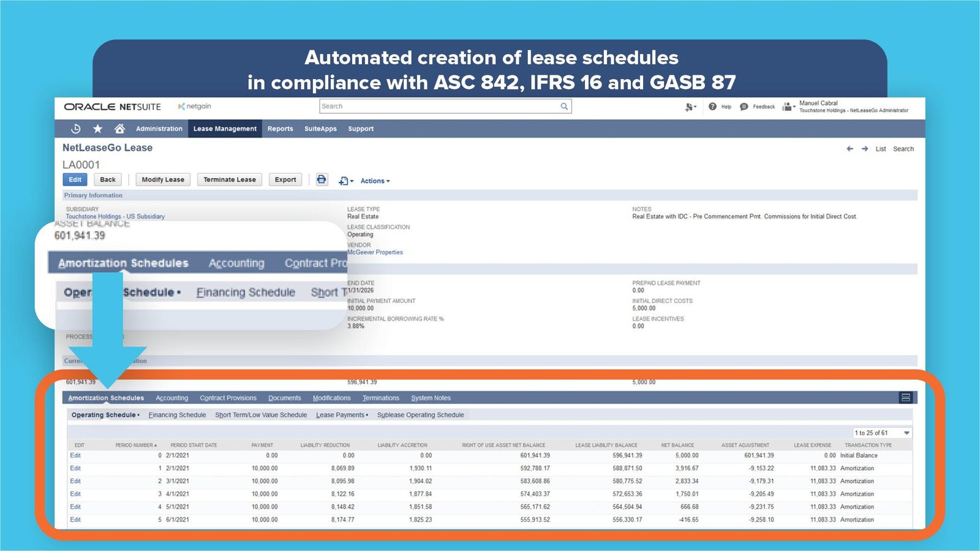Toggle the subtab layout icon
This screenshot has width=980, height=551.
click(x=906, y=398)
